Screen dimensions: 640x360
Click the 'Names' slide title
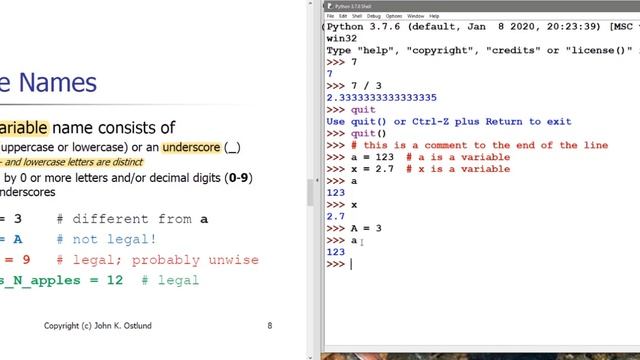pos(58,82)
